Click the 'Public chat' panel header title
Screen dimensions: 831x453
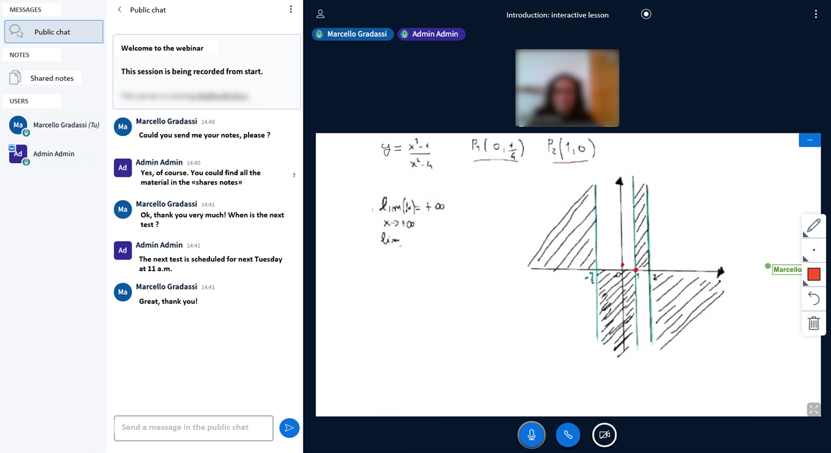pos(148,10)
